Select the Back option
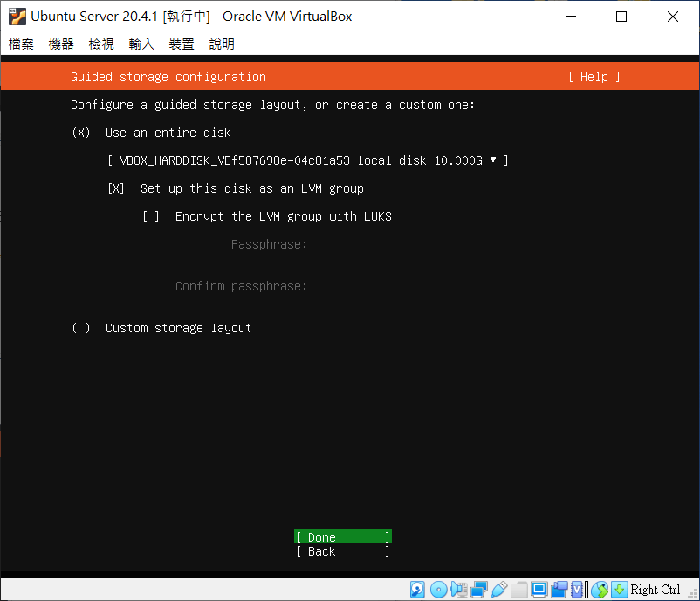 click(x=341, y=551)
